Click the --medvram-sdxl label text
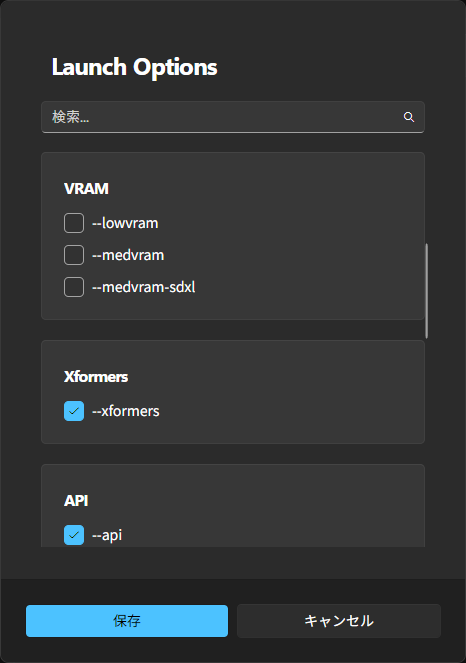 (x=144, y=287)
